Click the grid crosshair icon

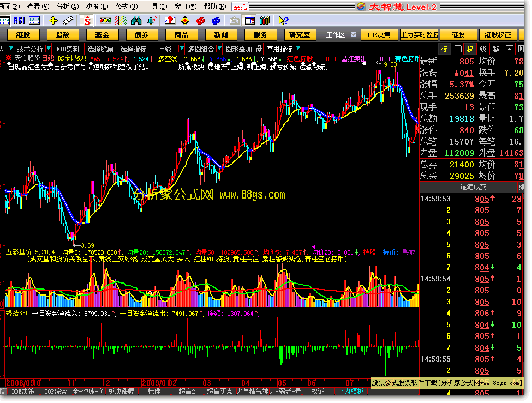[458, 49]
